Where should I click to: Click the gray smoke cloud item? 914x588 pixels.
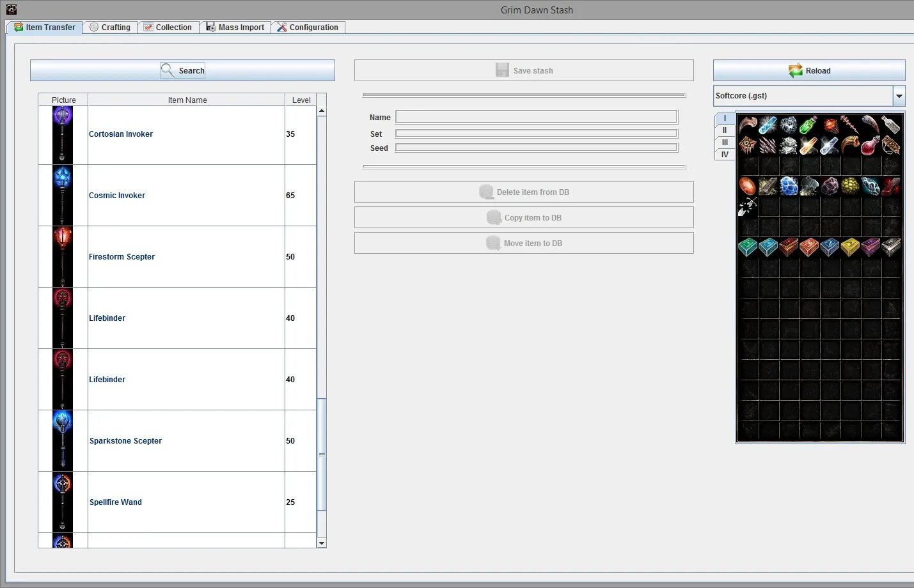[809, 186]
